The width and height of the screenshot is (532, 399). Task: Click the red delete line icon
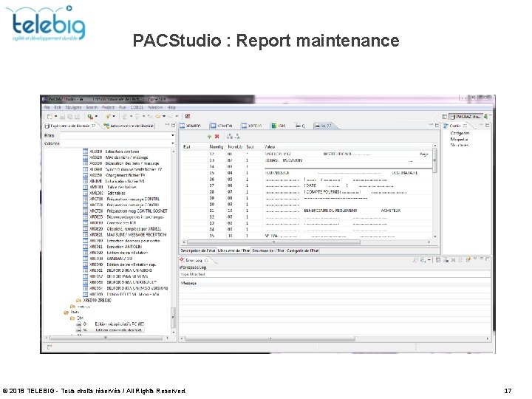tap(216, 137)
